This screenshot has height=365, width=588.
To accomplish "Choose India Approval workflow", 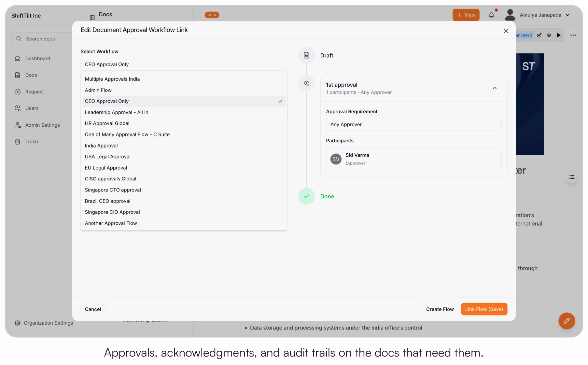I will [x=184, y=146].
